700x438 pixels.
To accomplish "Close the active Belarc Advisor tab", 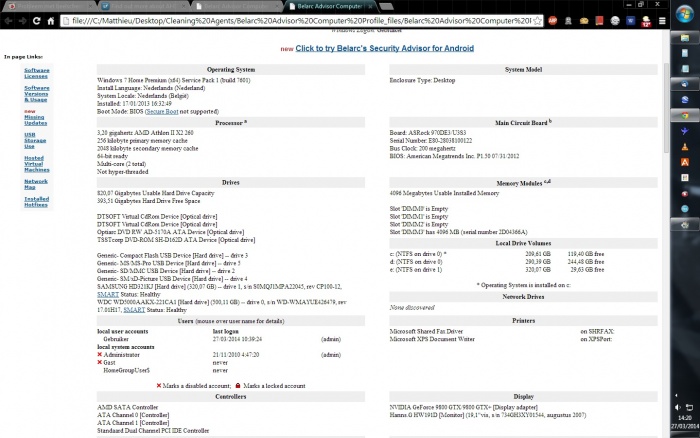I will [370, 6].
